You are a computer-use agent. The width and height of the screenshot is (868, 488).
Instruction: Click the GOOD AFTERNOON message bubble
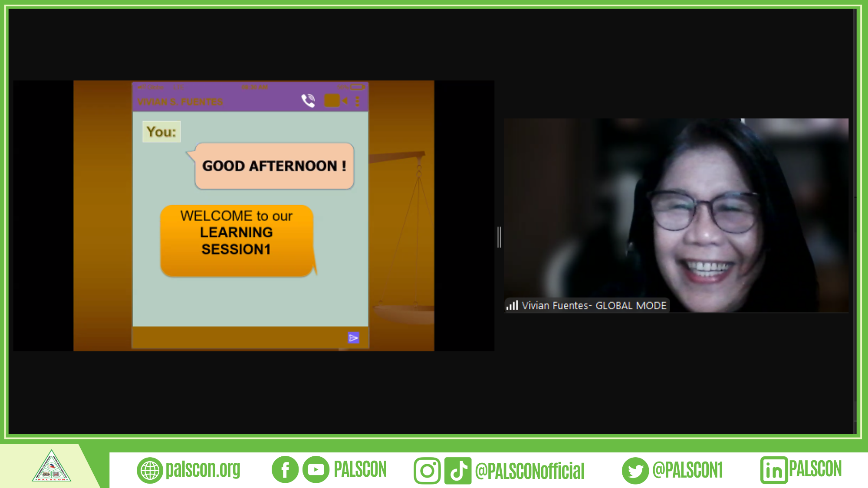tap(274, 166)
